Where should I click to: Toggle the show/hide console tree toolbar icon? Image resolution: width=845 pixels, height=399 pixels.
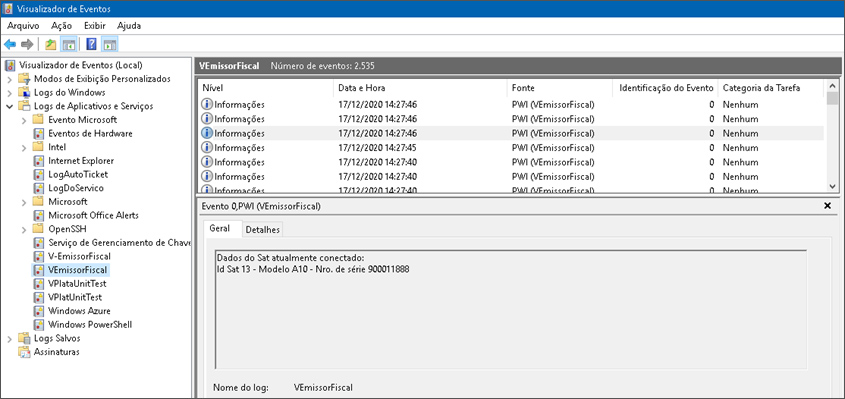point(68,44)
